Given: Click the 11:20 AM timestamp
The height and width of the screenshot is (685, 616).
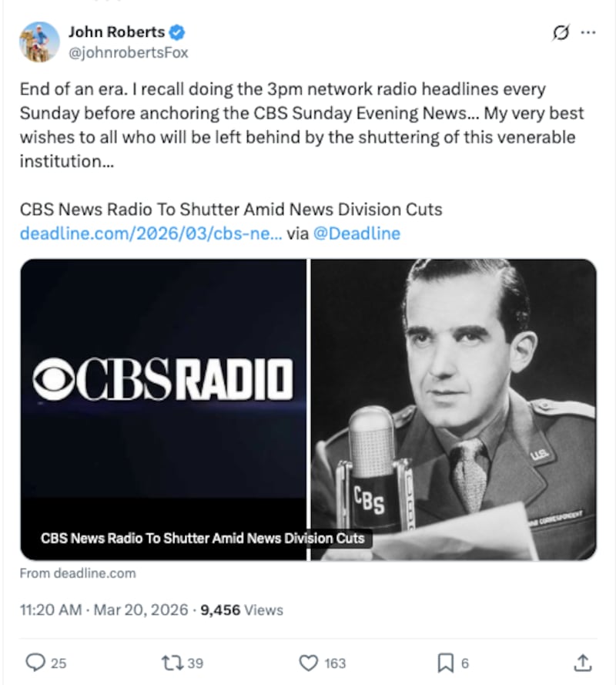Looking at the screenshot, I should (x=49, y=609).
